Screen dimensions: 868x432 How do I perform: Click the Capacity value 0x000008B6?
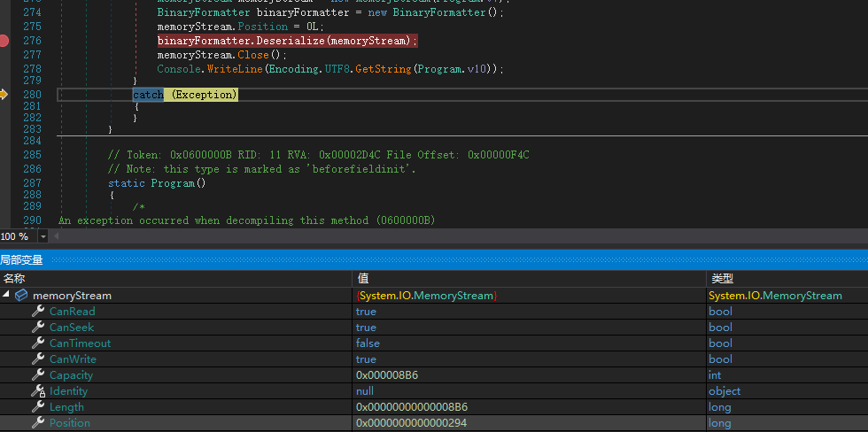386,375
